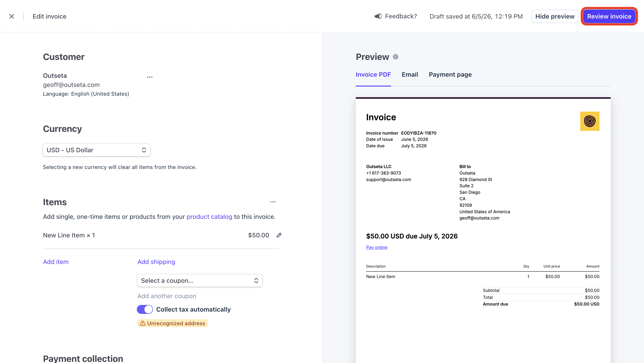Click the 928 Diamond St address line

pyautogui.click(x=475, y=180)
